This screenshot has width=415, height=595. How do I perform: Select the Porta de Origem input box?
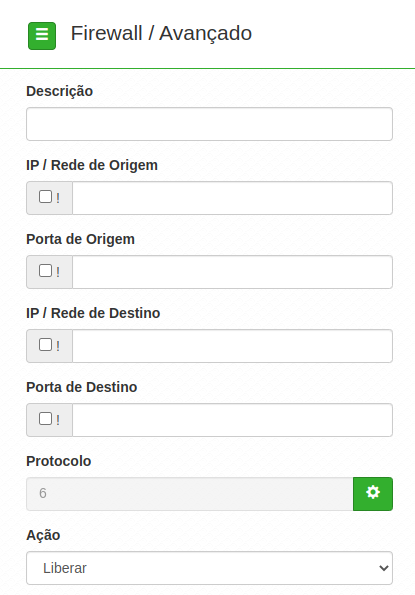coord(233,272)
